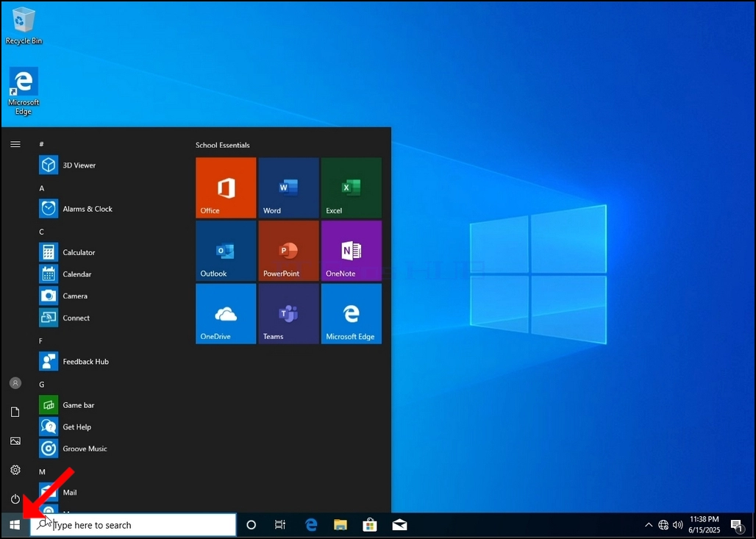Open the Outlook tile
Screen dimensions: 756x539
point(226,251)
